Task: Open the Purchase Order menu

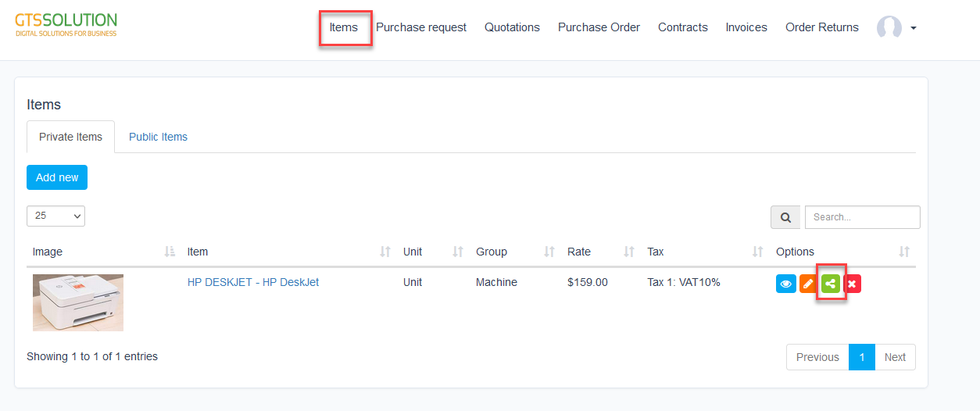Action: [x=599, y=27]
